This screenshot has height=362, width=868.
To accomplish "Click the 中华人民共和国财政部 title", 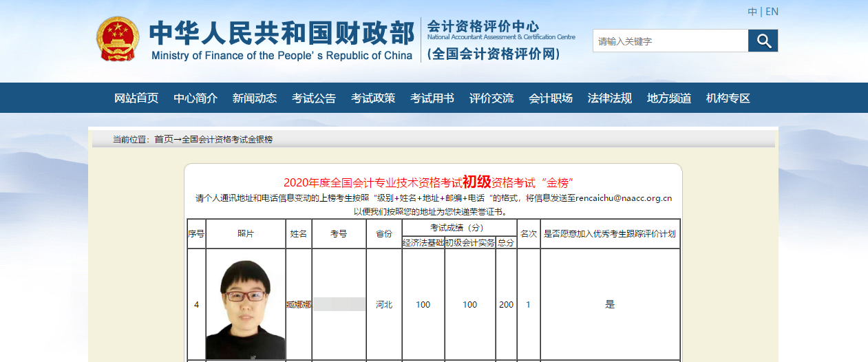I will [x=282, y=32].
